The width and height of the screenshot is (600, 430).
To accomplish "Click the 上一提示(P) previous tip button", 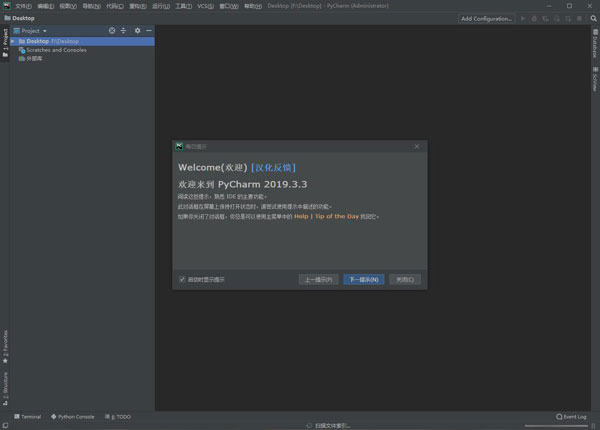I will point(319,279).
